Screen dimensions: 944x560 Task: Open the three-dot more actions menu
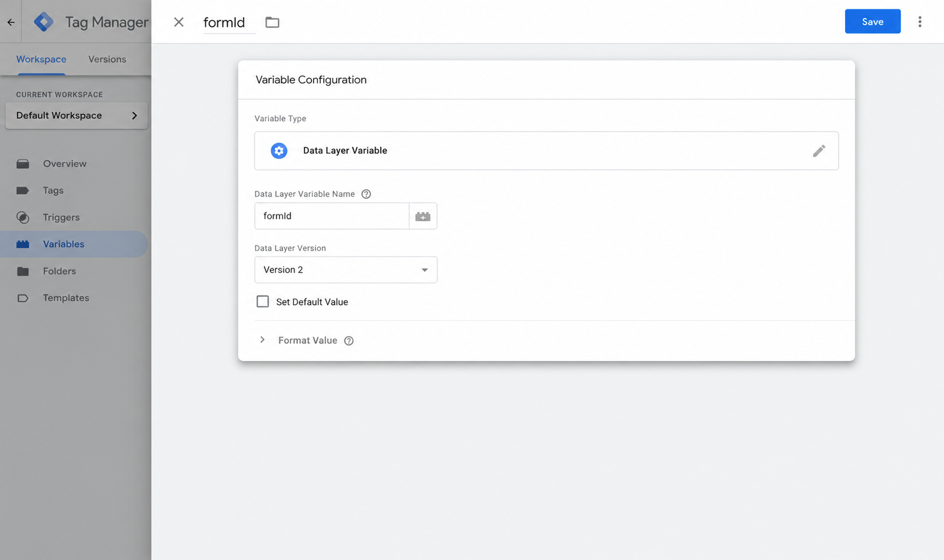[920, 22]
